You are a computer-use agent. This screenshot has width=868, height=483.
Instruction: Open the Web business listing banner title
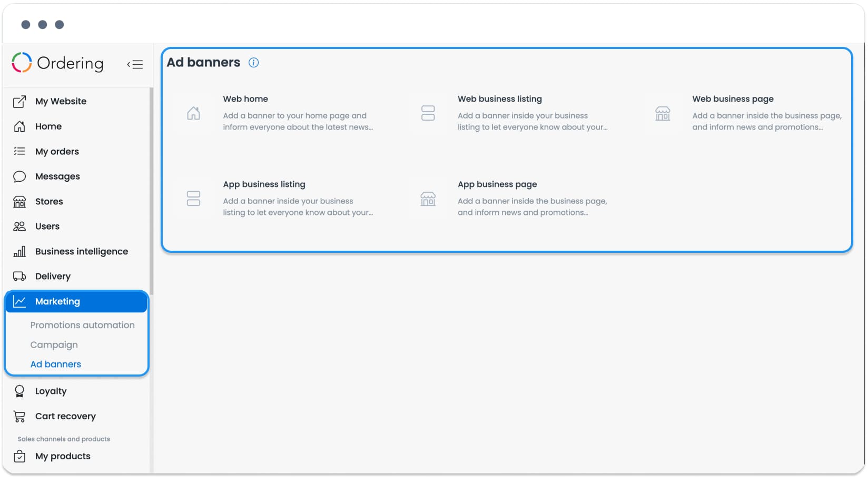coord(500,99)
